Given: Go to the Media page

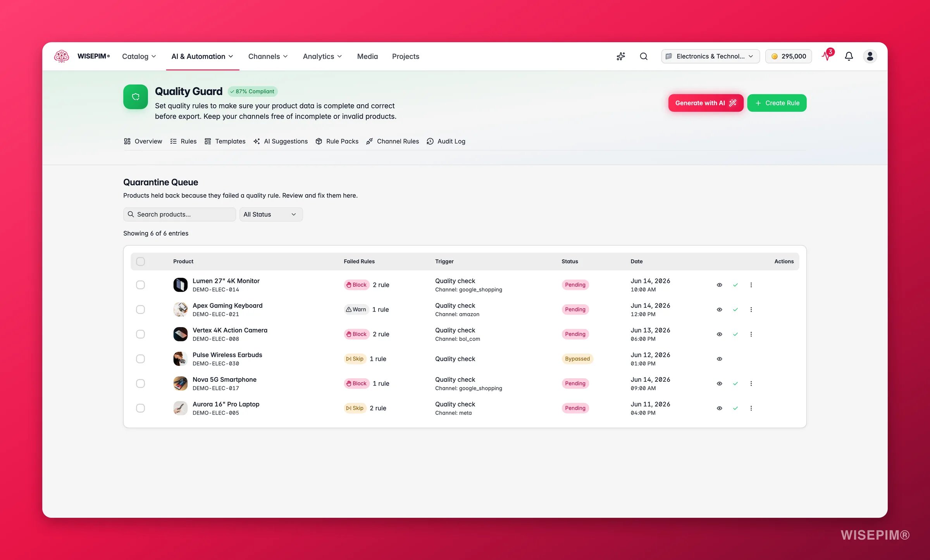Looking at the screenshot, I should 367,56.
